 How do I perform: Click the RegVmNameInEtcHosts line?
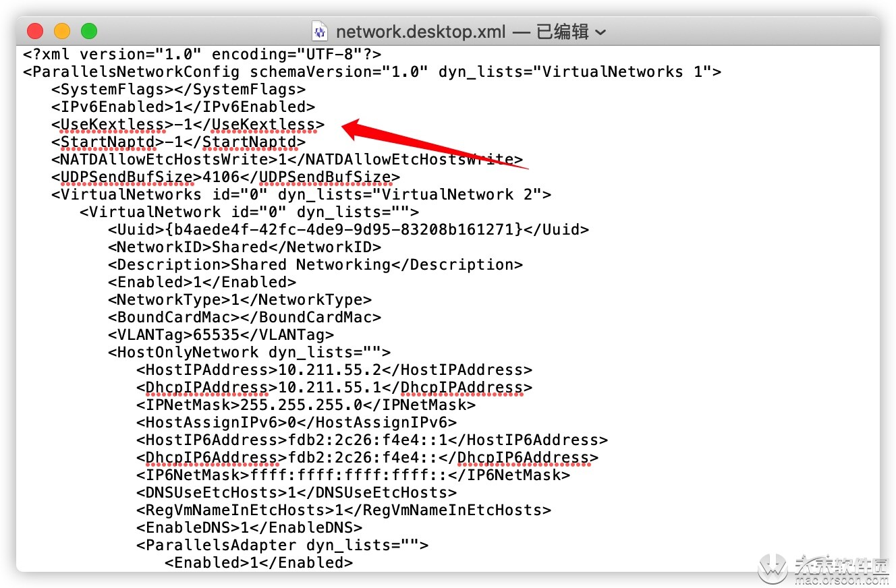(343, 510)
